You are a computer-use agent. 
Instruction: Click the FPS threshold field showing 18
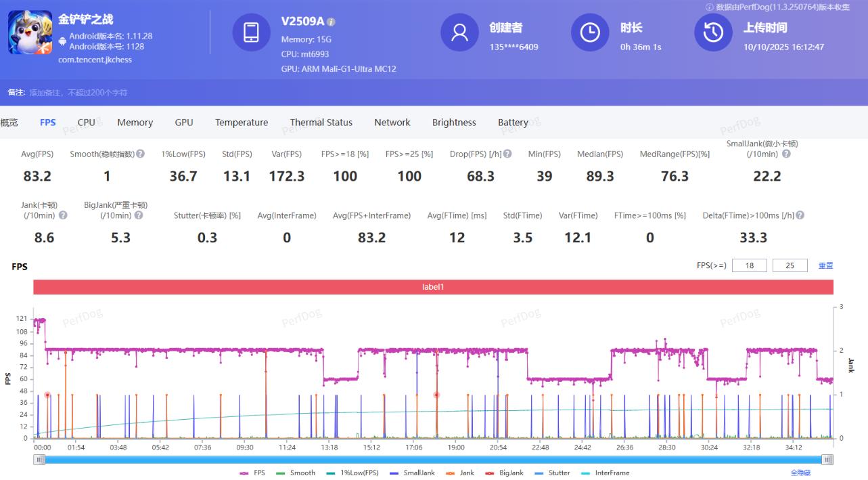tap(749, 265)
